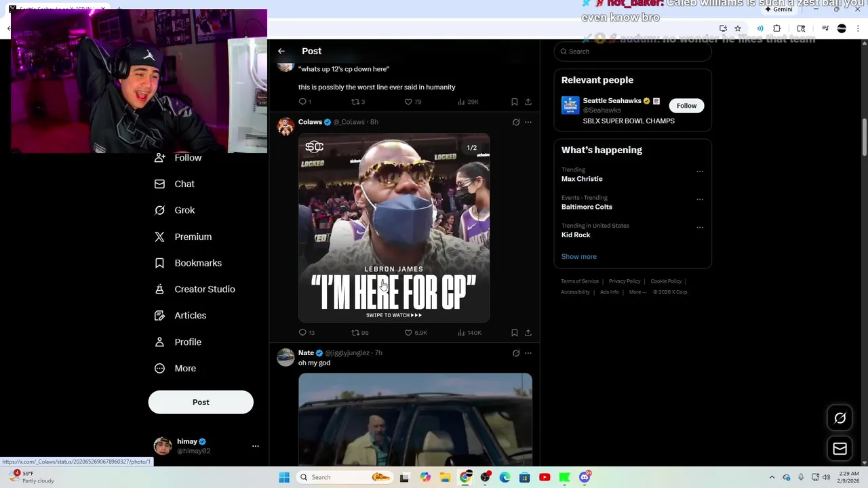Open the floating Messages envelope button
The height and width of the screenshot is (488, 868).
click(x=840, y=449)
